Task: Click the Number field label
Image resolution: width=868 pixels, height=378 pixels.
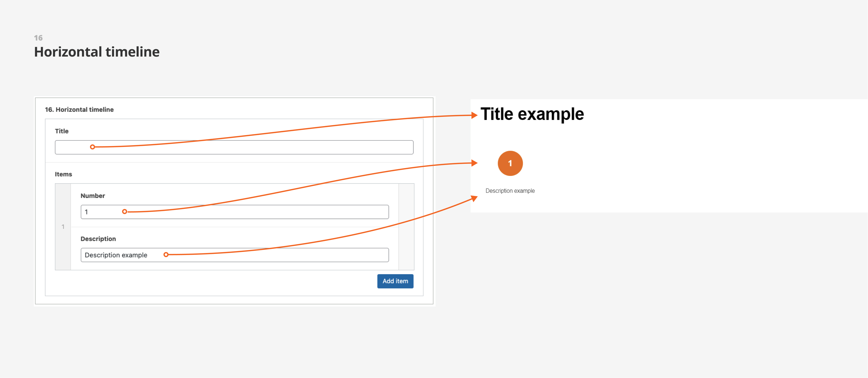Action: [x=93, y=196]
